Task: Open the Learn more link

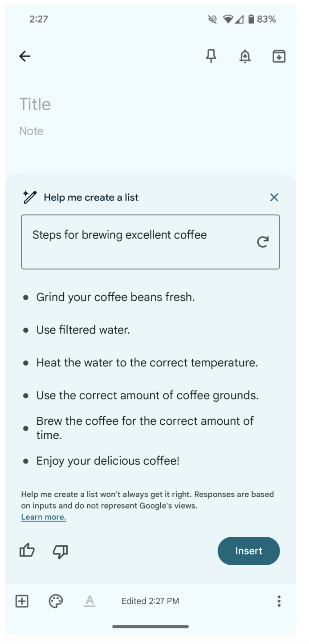Action: click(44, 517)
